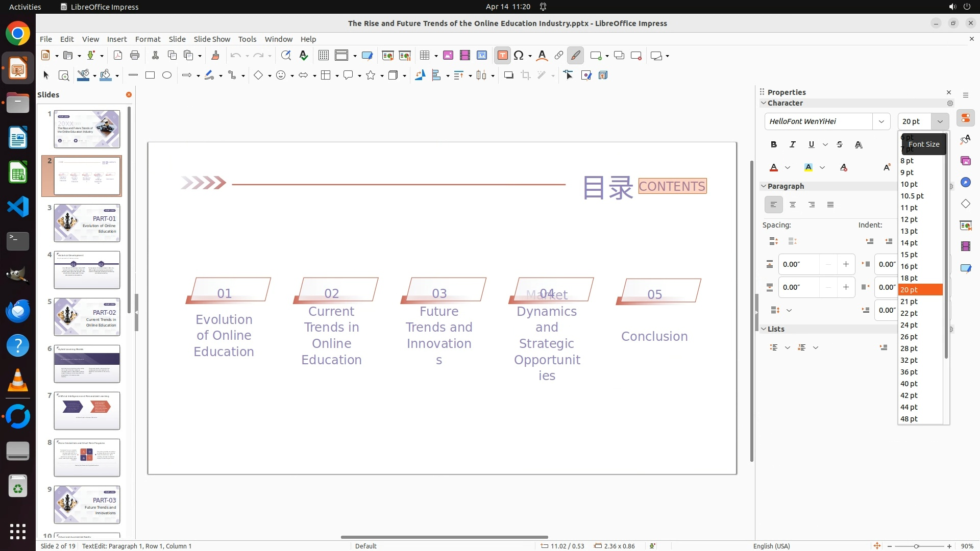The width and height of the screenshot is (980, 551).
Task: Toggle Italic in the Character panel
Action: [x=792, y=145]
